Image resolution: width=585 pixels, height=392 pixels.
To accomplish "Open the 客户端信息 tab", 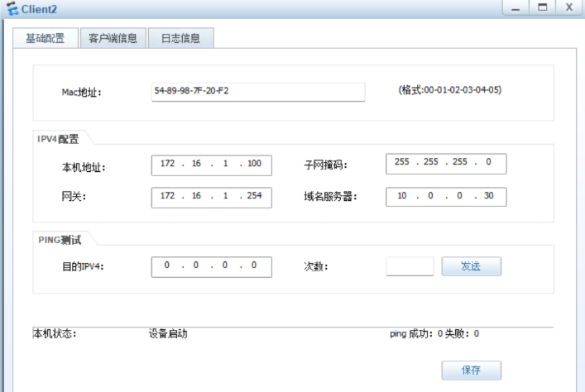I will coord(113,38).
